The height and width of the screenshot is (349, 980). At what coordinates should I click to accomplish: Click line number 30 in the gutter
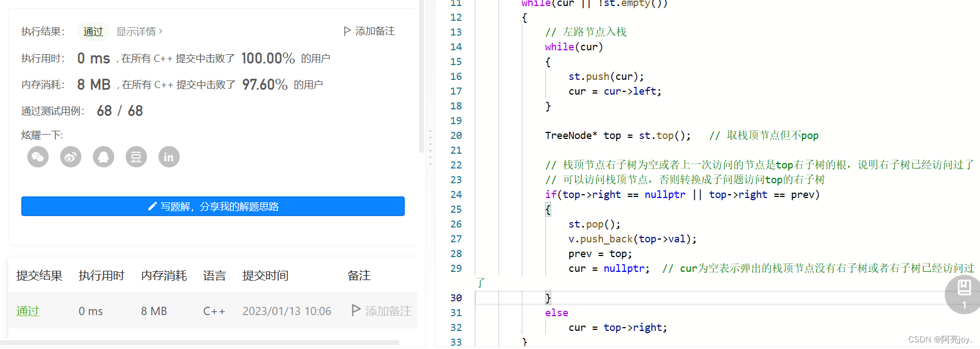(456, 298)
